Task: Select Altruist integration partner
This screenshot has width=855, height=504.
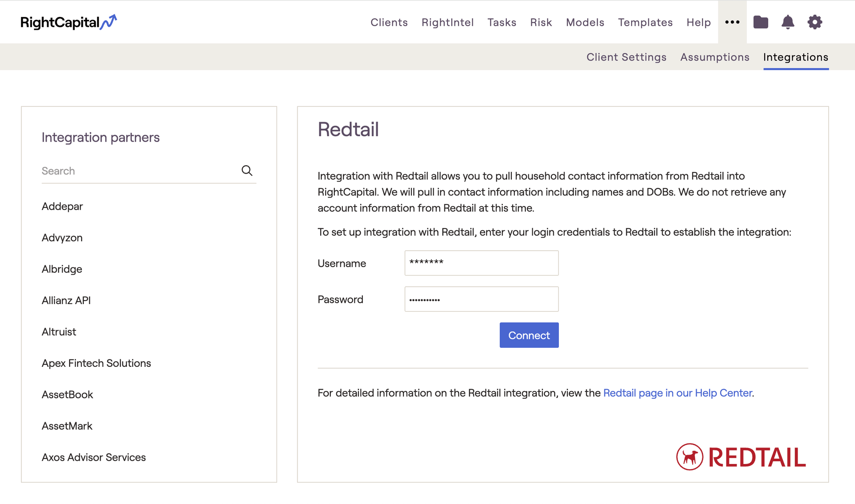Action: (59, 332)
